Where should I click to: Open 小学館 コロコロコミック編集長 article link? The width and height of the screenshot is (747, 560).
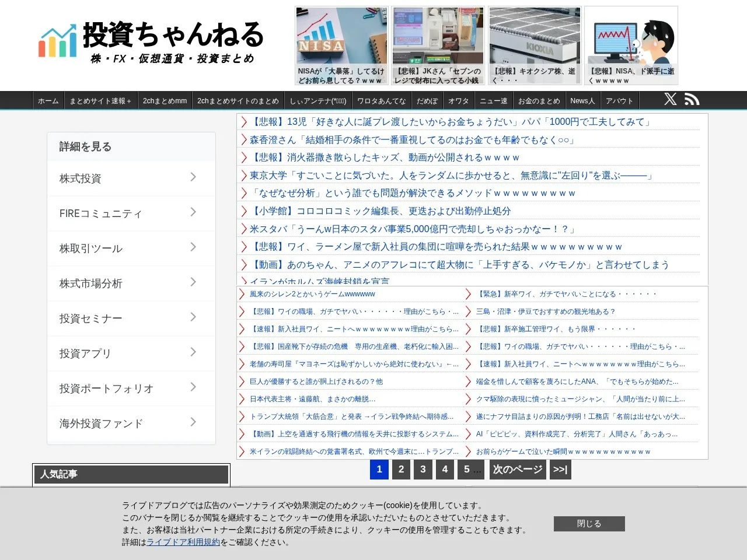coord(381,211)
